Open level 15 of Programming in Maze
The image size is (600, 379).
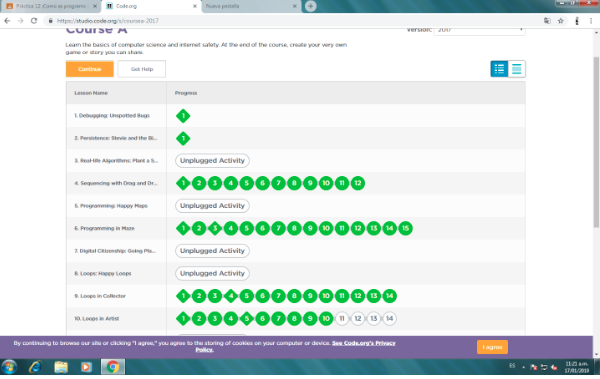tap(405, 228)
